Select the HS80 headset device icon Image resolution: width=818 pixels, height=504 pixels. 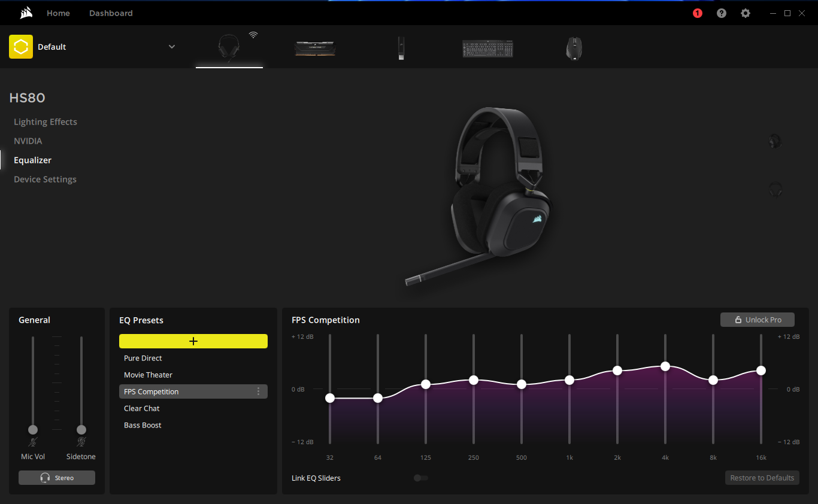point(229,48)
